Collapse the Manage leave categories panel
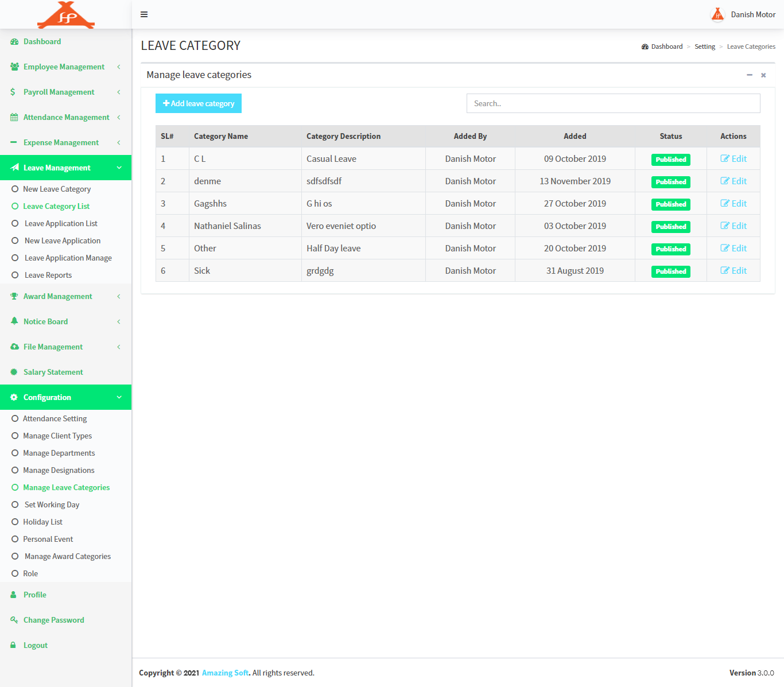The image size is (784, 687). click(x=749, y=75)
